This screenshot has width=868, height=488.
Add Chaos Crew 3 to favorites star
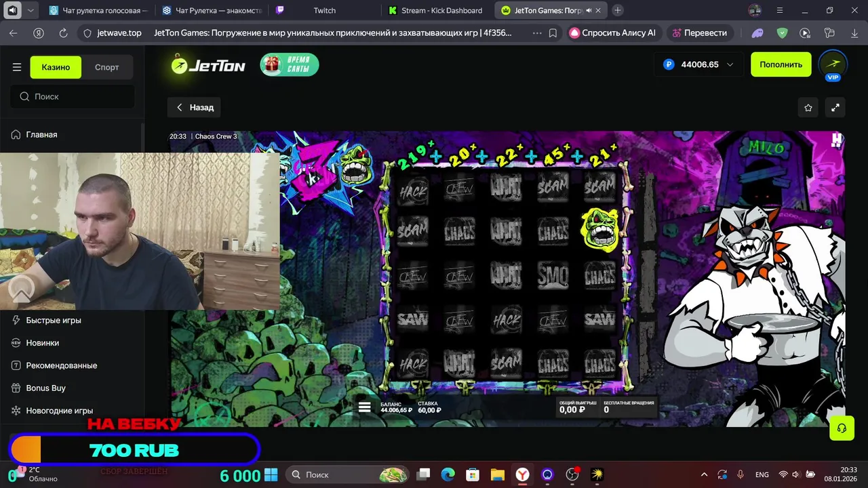(808, 107)
